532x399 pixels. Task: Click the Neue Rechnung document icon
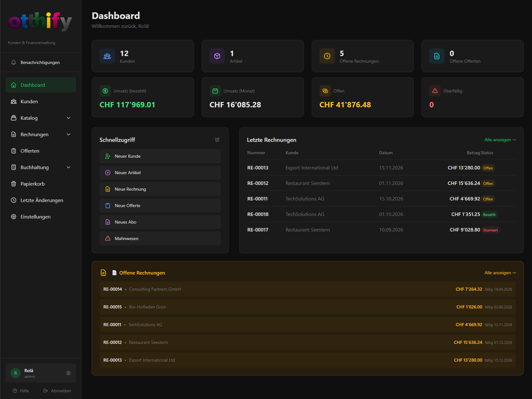108,189
